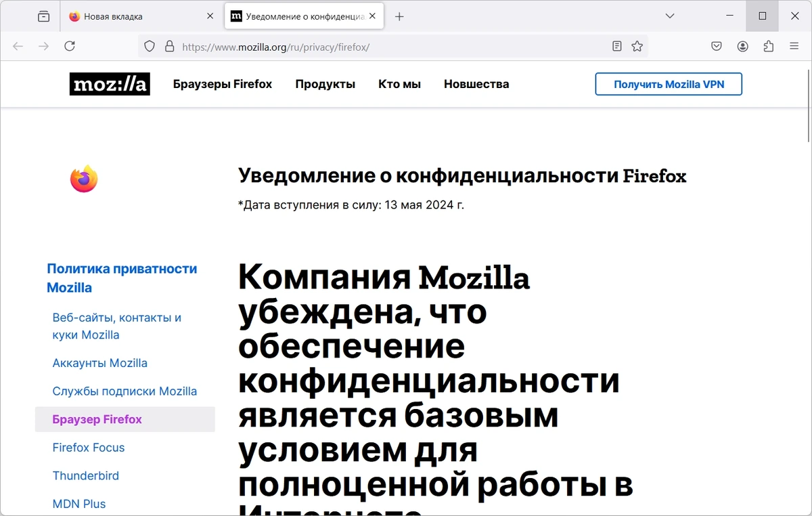Viewport: 812px width, 516px height.
Task: Open the Продукты navigation menu
Action: point(325,84)
